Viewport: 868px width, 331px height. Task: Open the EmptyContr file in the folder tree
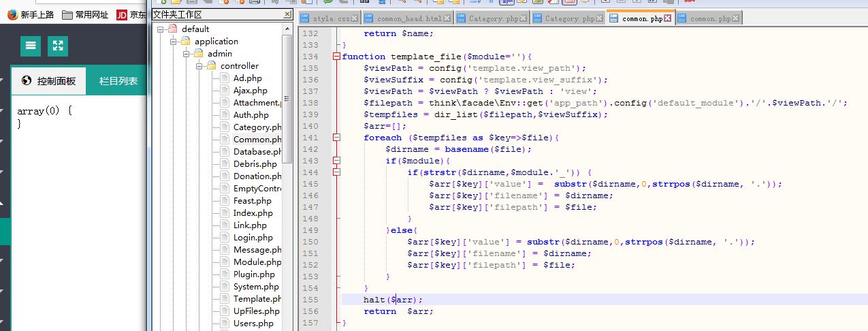click(257, 189)
